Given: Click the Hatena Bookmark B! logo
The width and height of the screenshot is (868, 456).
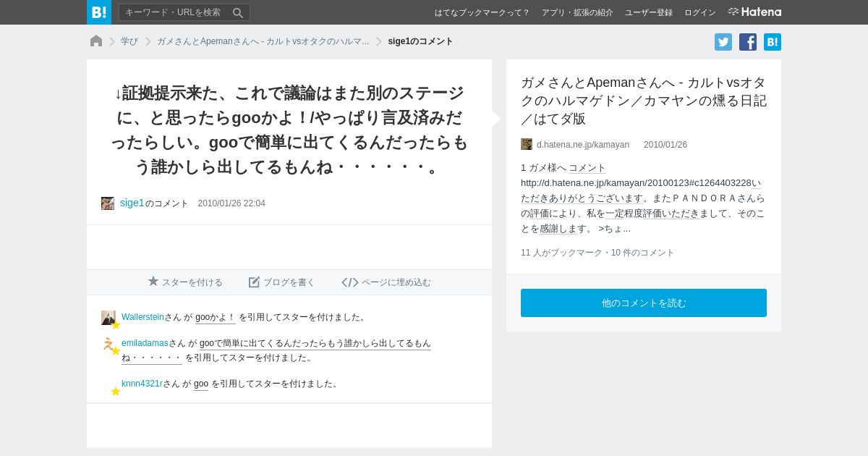Looking at the screenshot, I should click(x=99, y=12).
